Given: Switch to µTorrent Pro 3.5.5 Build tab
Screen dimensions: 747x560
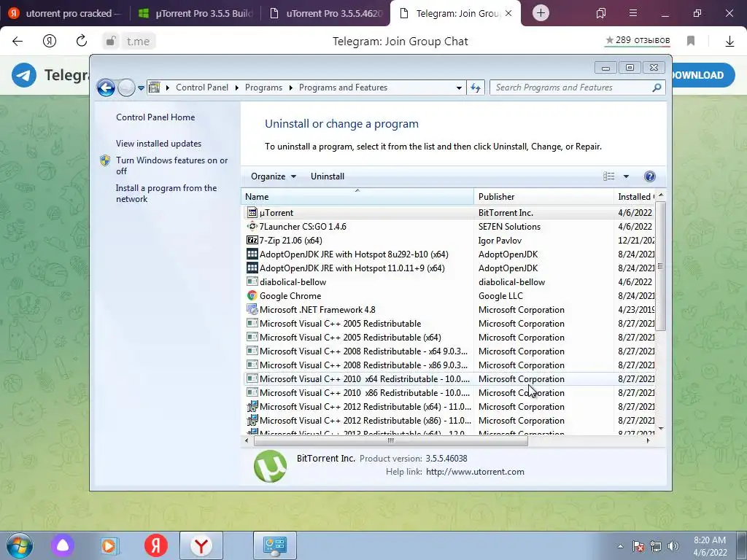Looking at the screenshot, I should point(196,13).
